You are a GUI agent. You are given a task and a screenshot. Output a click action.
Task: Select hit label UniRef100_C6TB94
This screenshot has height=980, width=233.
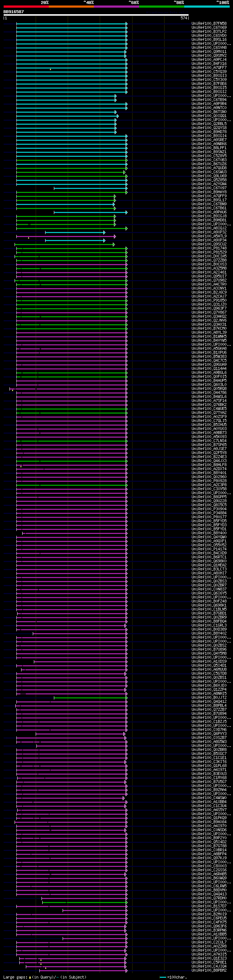[x=209, y=100]
